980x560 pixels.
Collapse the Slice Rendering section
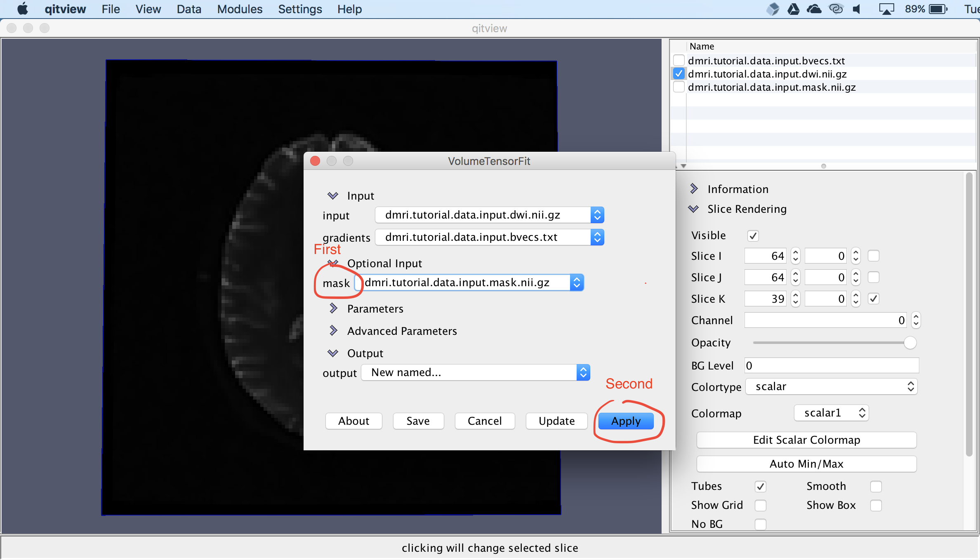point(694,209)
